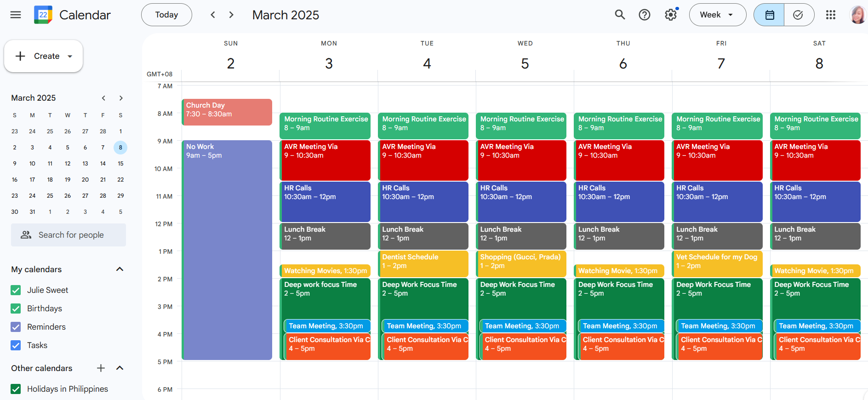This screenshot has width=868, height=400.
Task: Open the Support help icon
Action: (x=645, y=15)
